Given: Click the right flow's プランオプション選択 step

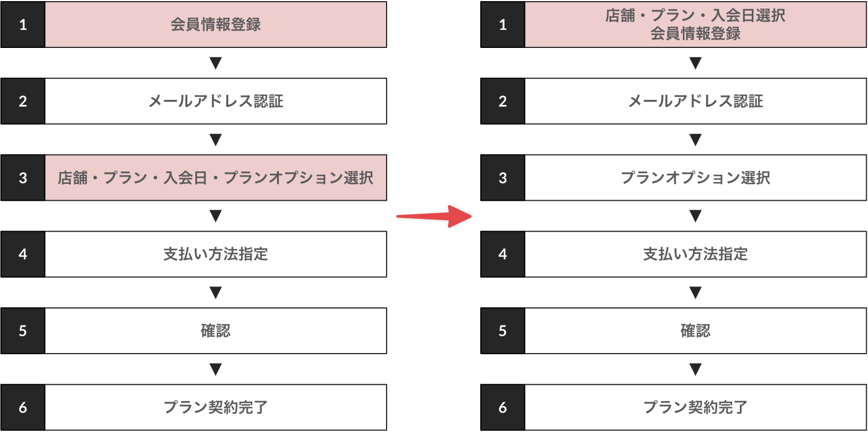Looking at the screenshot, I should (695, 178).
